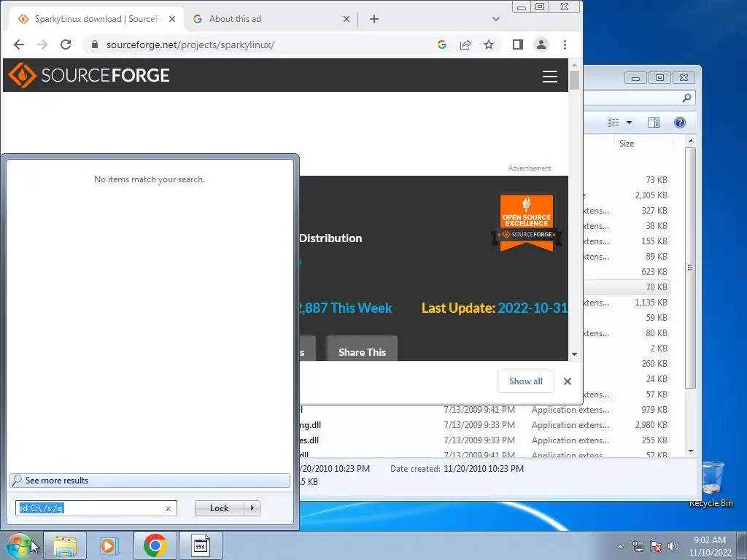
Task: Click Date created value in details pane
Action: [x=483, y=469]
